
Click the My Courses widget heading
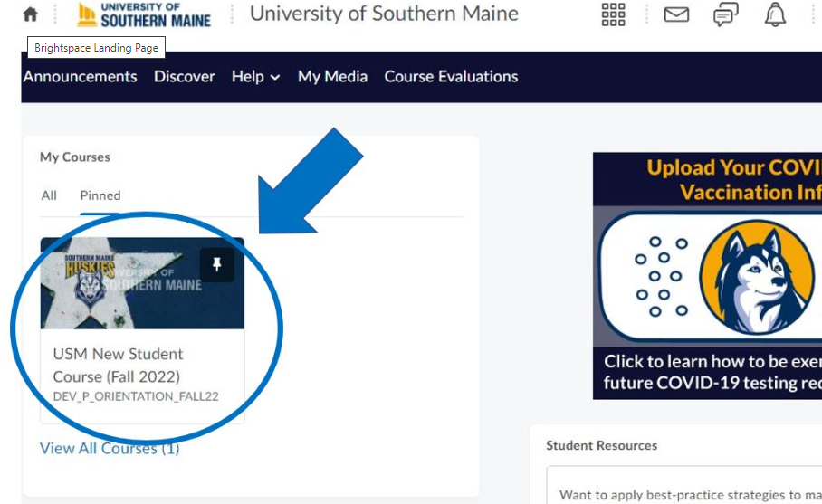75,157
